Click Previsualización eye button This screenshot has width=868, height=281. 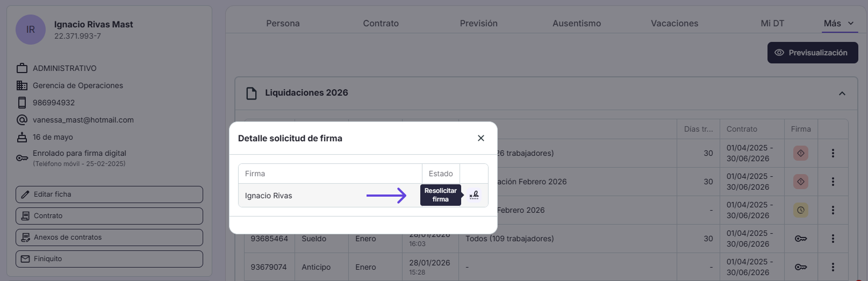813,53
